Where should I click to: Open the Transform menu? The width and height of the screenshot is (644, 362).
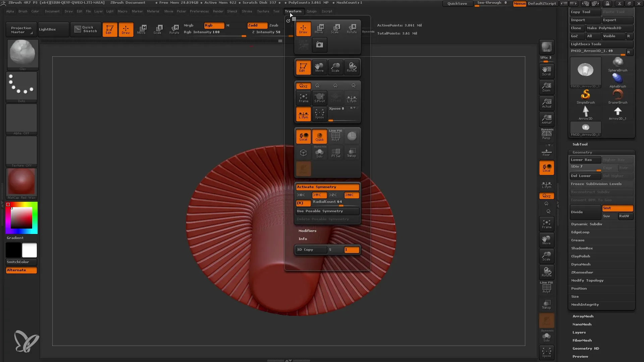point(293,11)
